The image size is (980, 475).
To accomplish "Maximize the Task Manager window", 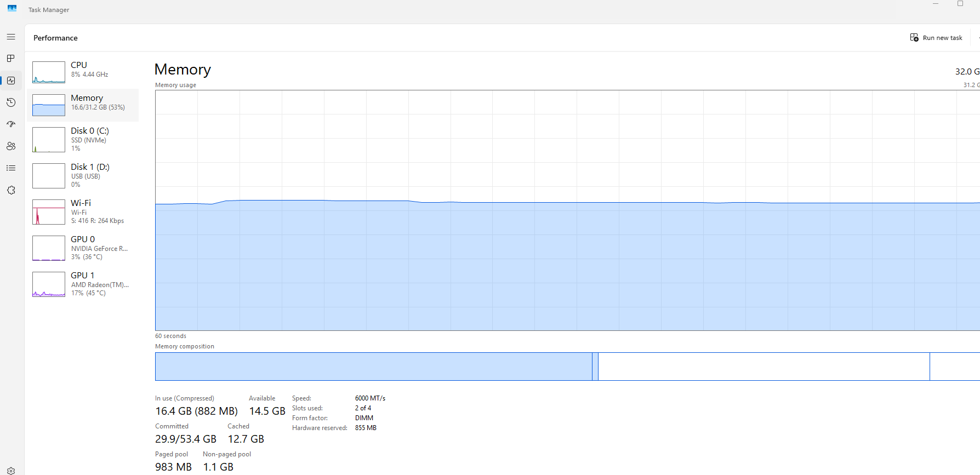I will click(x=960, y=4).
